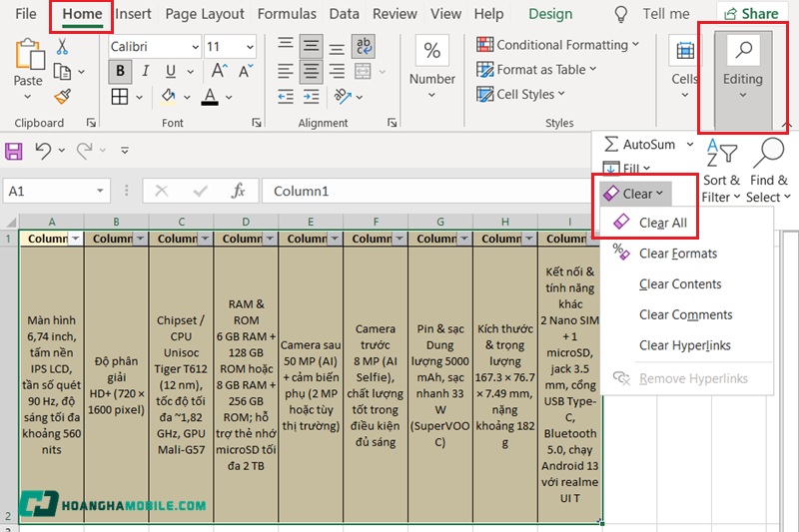Switch to the View tab
Image resolution: width=799 pixels, height=532 pixels.
(x=445, y=14)
